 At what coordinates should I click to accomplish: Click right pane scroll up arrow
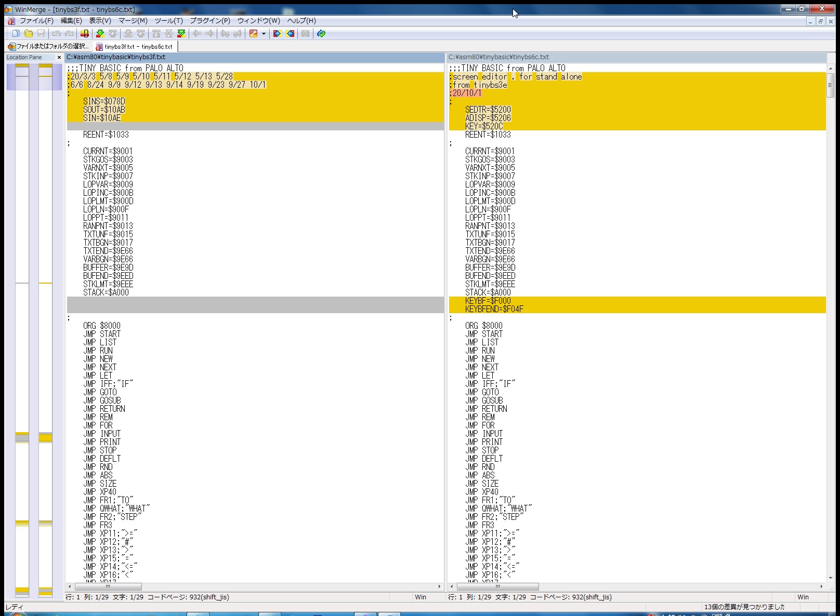tap(830, 68)
